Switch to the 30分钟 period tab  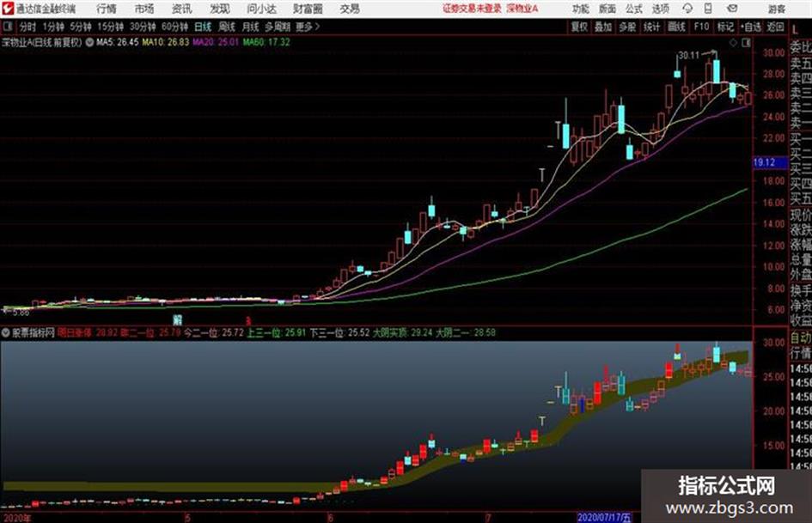[x=143, y=27]
